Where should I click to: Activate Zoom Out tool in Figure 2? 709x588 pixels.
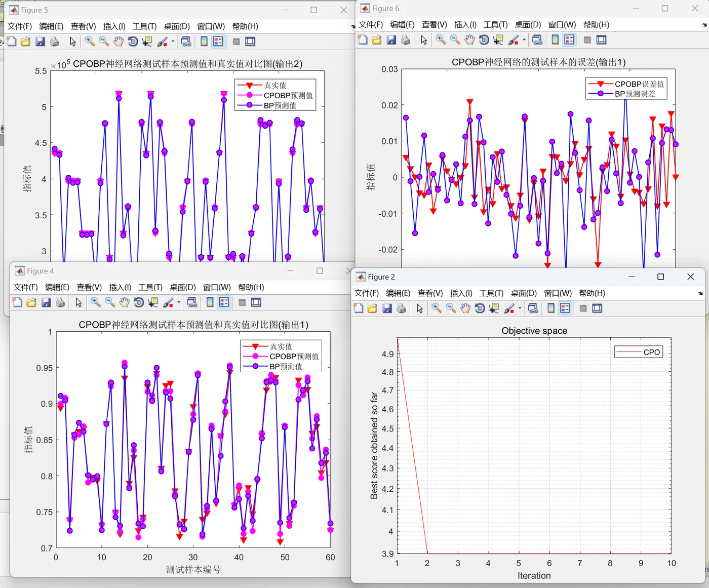tap(451, 308)
